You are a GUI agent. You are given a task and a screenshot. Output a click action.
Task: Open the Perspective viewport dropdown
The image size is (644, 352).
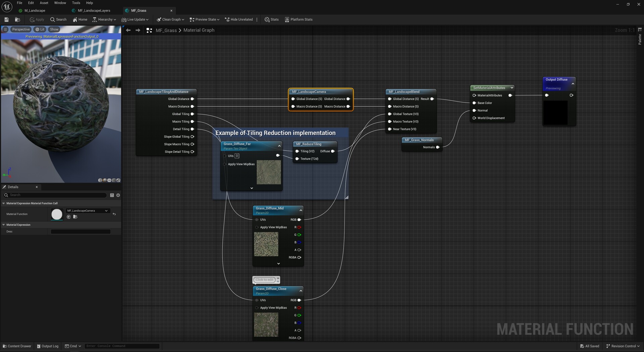(21, 29)
